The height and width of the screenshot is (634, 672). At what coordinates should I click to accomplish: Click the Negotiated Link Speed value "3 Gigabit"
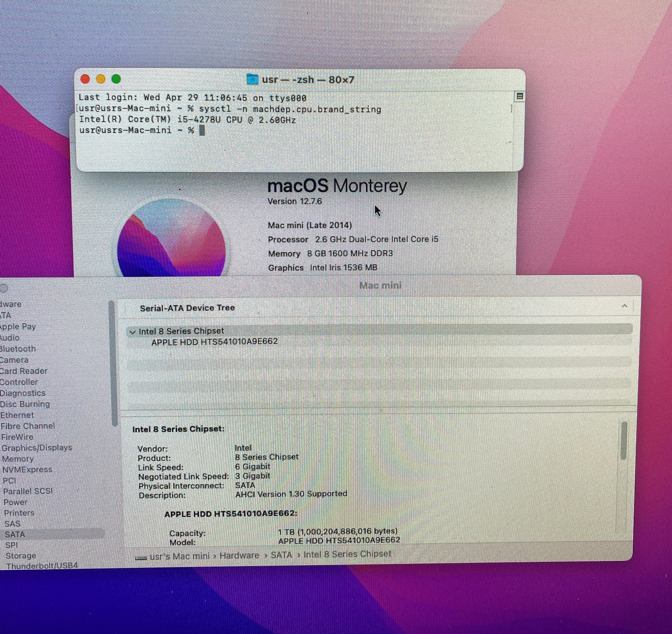(x=252, y=476)
